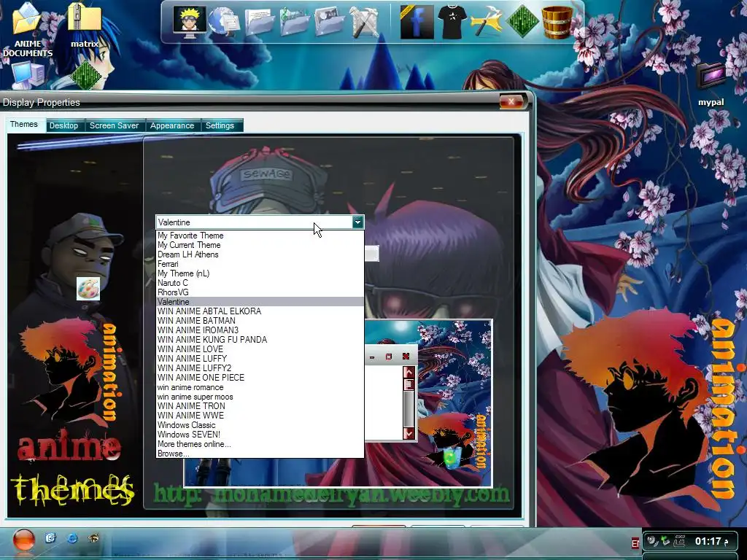
Task: Open the Naruto monitor icon in the dock
Action: pyautogui.click(x=190, y=22)
